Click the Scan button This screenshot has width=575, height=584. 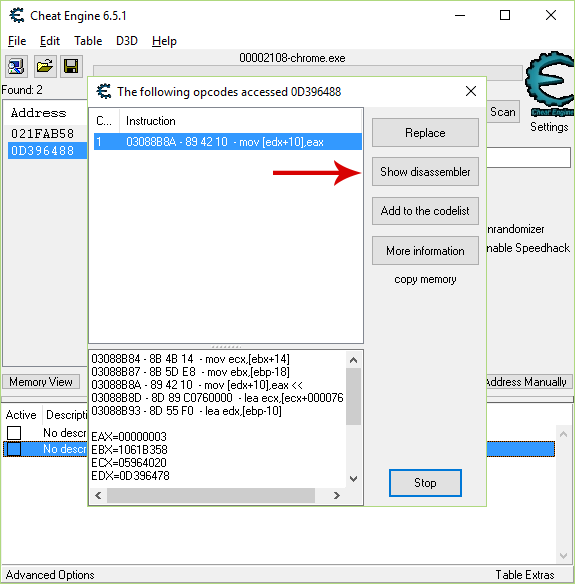[503, 112]
